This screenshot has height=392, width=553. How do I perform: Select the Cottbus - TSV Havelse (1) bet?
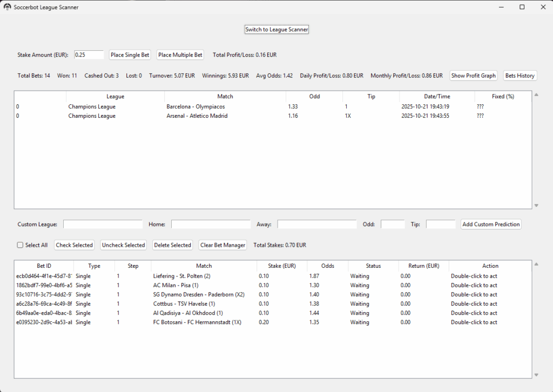(x=273, y=303)
